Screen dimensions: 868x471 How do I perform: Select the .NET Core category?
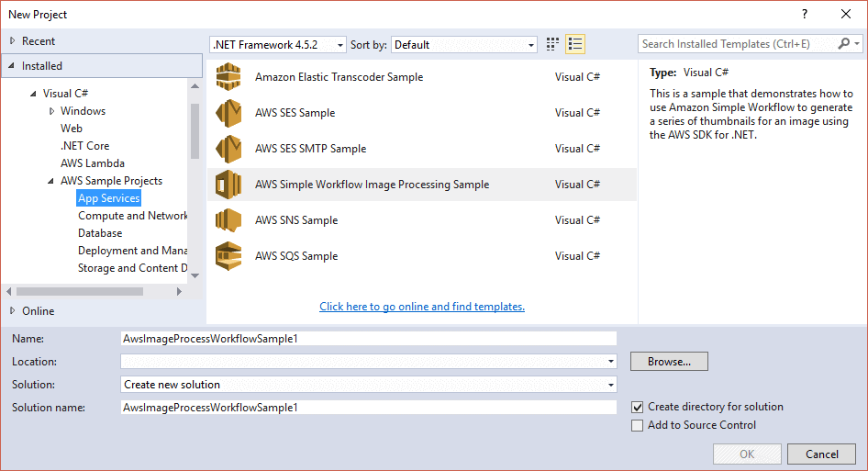coord(84,146)
